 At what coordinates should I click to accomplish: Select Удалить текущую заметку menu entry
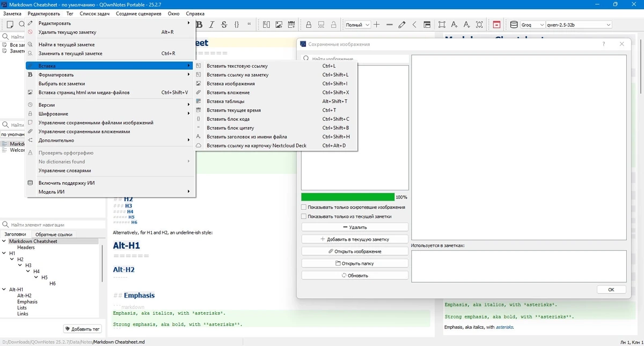coord(109,32)
